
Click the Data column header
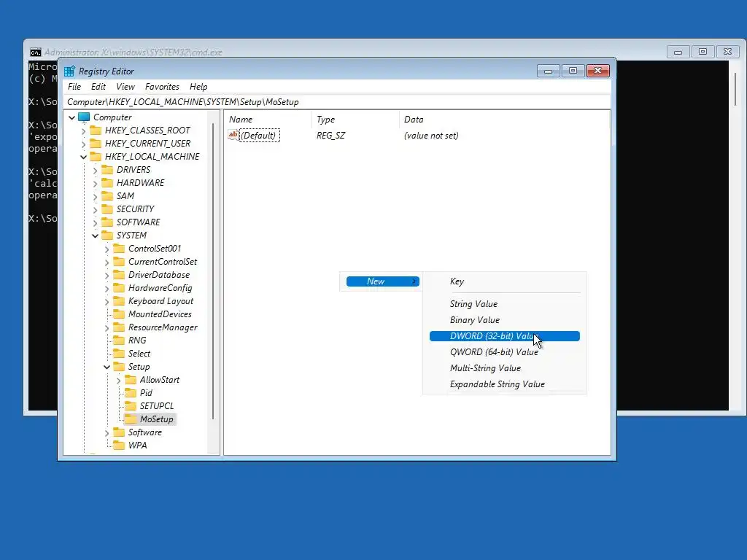504,120
